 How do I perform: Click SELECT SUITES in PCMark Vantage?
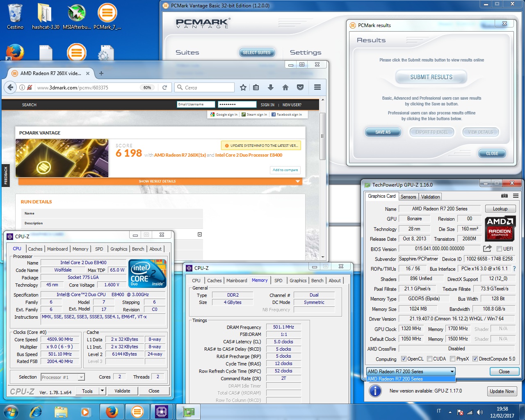(x=257, y=52)
